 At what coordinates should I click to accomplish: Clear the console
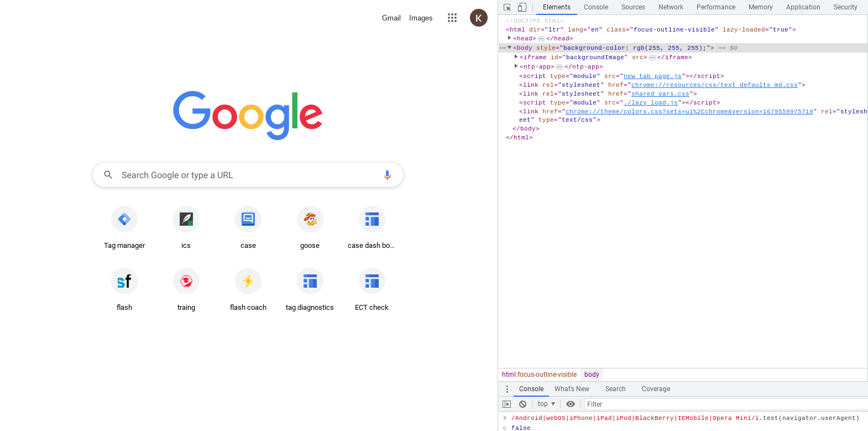522,404
